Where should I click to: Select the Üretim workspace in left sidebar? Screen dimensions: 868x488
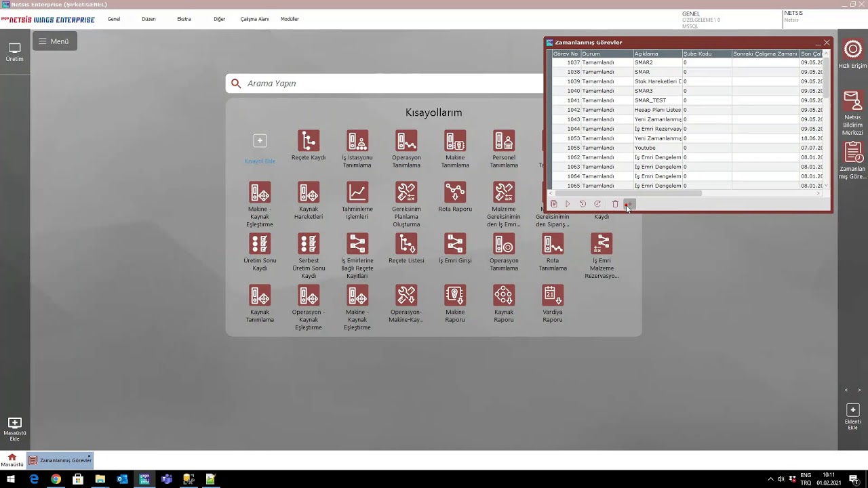click(14, 52)
